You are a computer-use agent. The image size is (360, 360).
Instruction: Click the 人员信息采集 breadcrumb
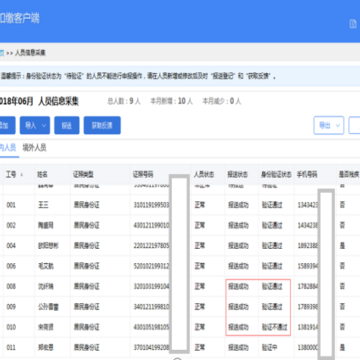pyautogui.click(x=30, y=53)
